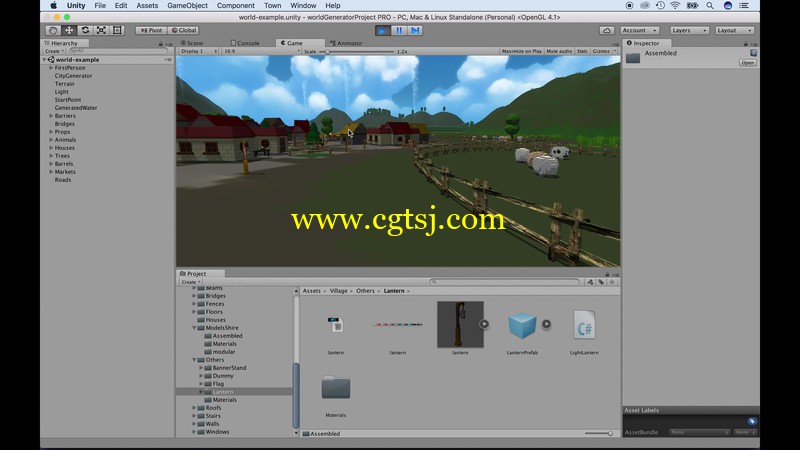Viewport: 800px width, 450px height.
Task: Open the Apple menu
Action: (x=54, y=6)
